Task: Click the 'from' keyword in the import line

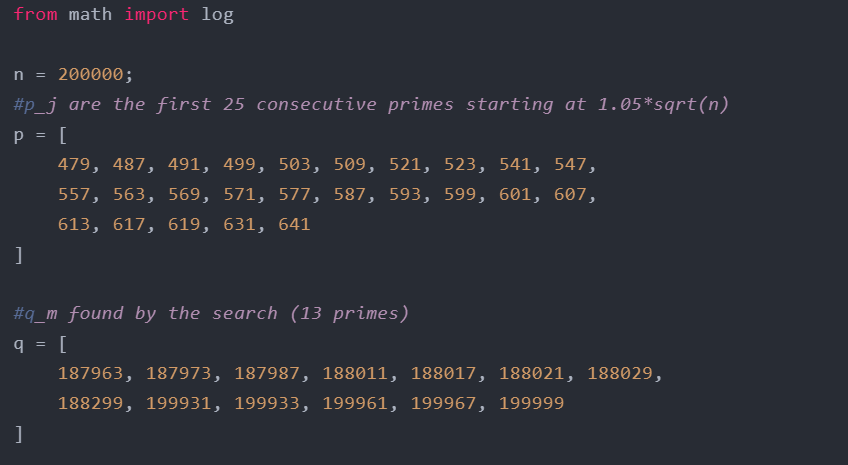Action: (36, 16)
